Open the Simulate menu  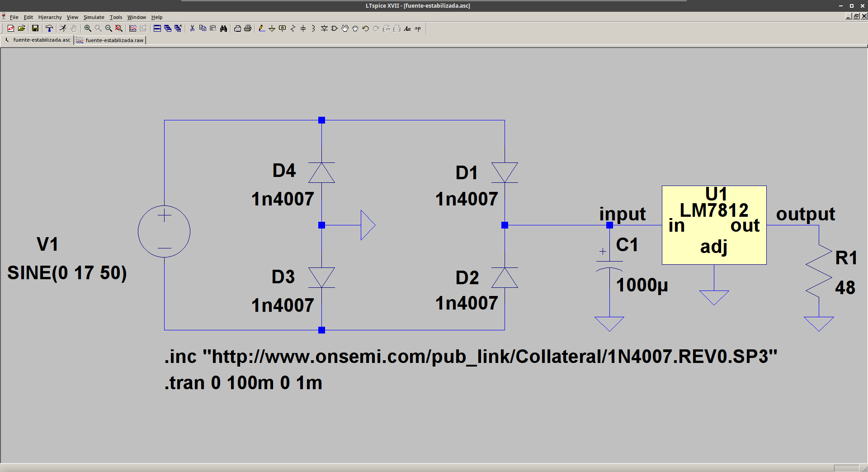tap(94, 17)
